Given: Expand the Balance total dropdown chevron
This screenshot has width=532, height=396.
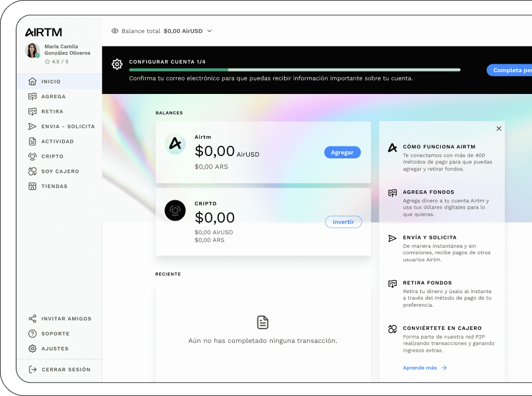Looking at the screenshot, I should click(209, 31).
